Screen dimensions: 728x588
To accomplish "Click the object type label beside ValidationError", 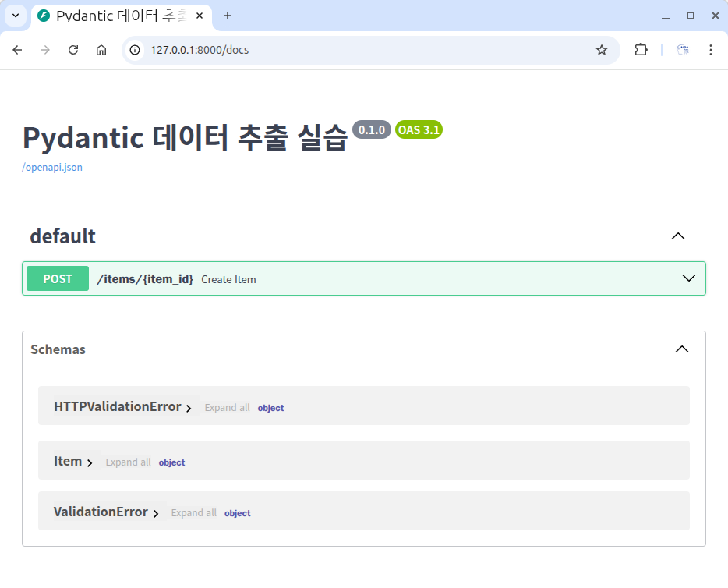I will (237, 513).
